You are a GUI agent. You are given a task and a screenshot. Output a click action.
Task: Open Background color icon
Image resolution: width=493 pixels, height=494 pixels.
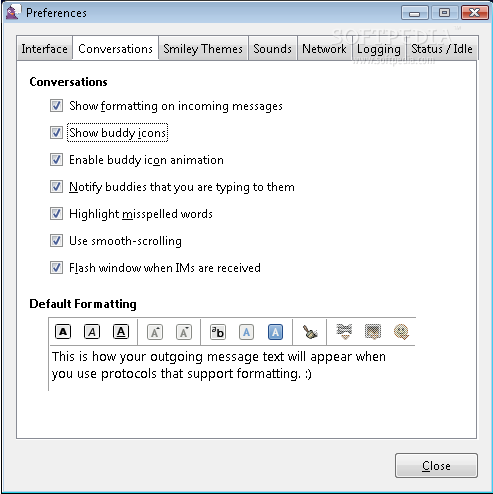(x=275, y=332)
